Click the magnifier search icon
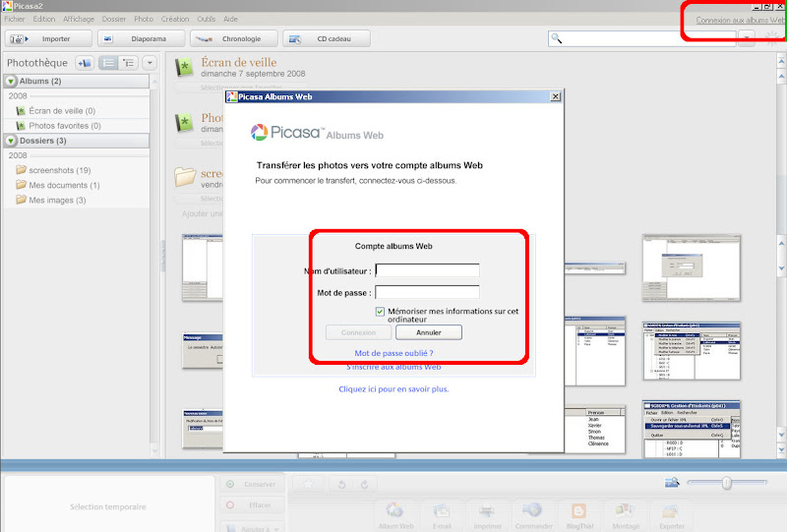Viewport: 787px width, 532px height. pyautogui.click(x=556, y=38)
